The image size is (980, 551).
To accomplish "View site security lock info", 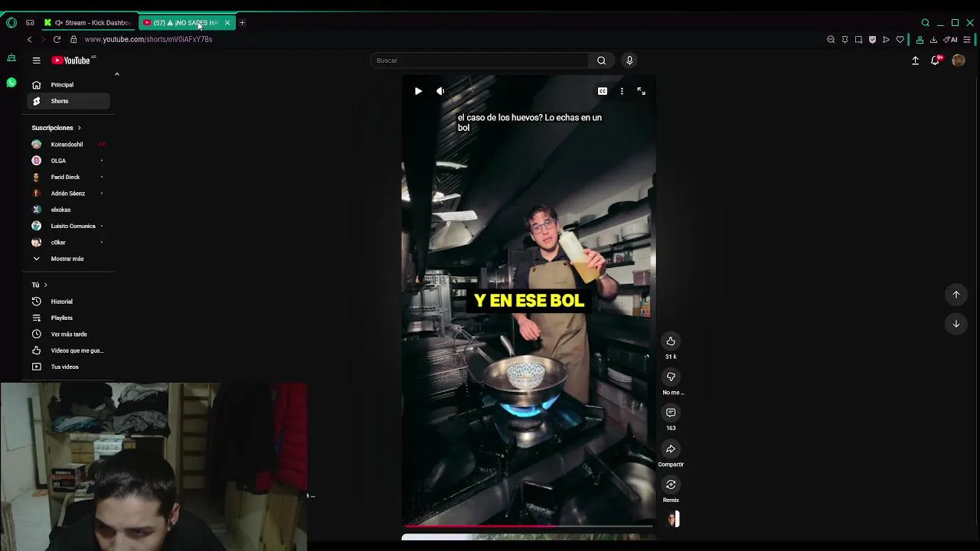I will [73, 39].
